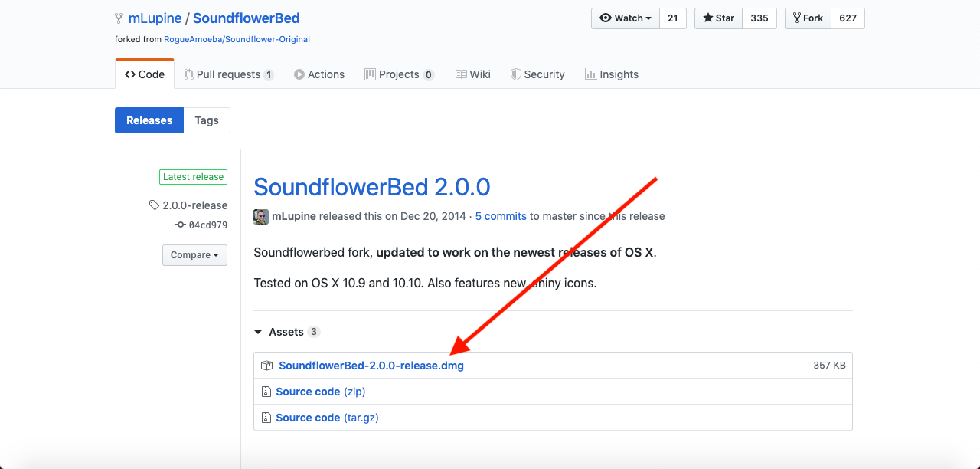Open the SoundflowerBed 2.0.0 release title

pos(372,187)
